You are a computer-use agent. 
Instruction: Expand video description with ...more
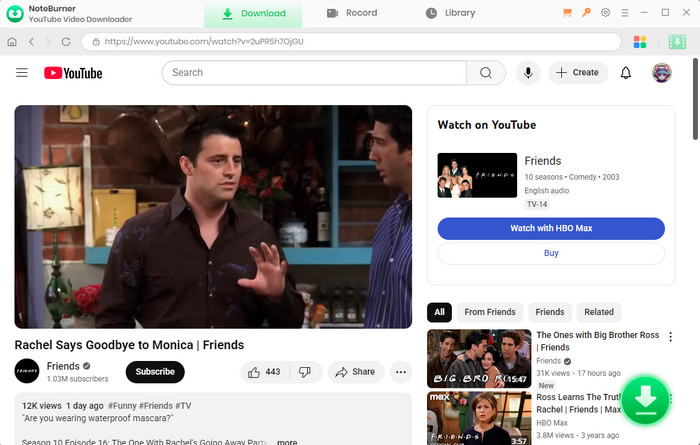coord(287,441)
